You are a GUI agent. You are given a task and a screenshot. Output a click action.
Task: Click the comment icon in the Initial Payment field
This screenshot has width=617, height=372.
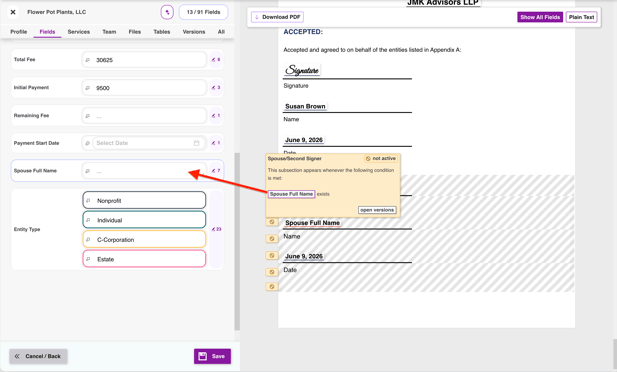[88, 88]
